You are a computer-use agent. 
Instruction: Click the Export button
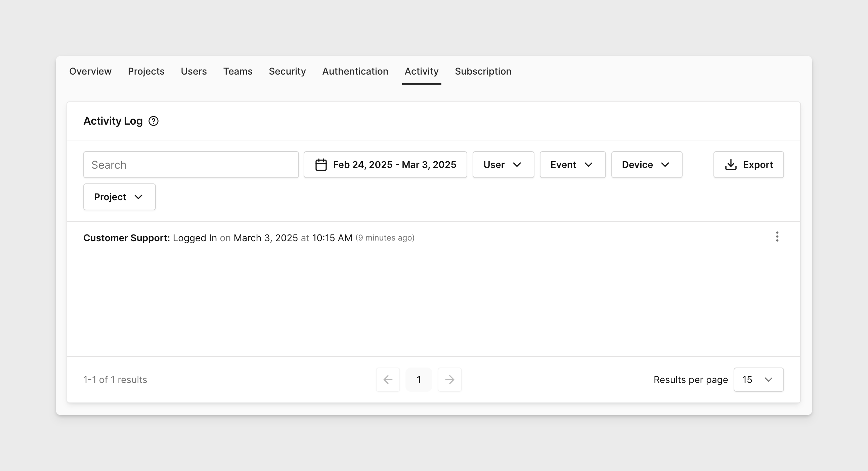[x=748, y=165]
